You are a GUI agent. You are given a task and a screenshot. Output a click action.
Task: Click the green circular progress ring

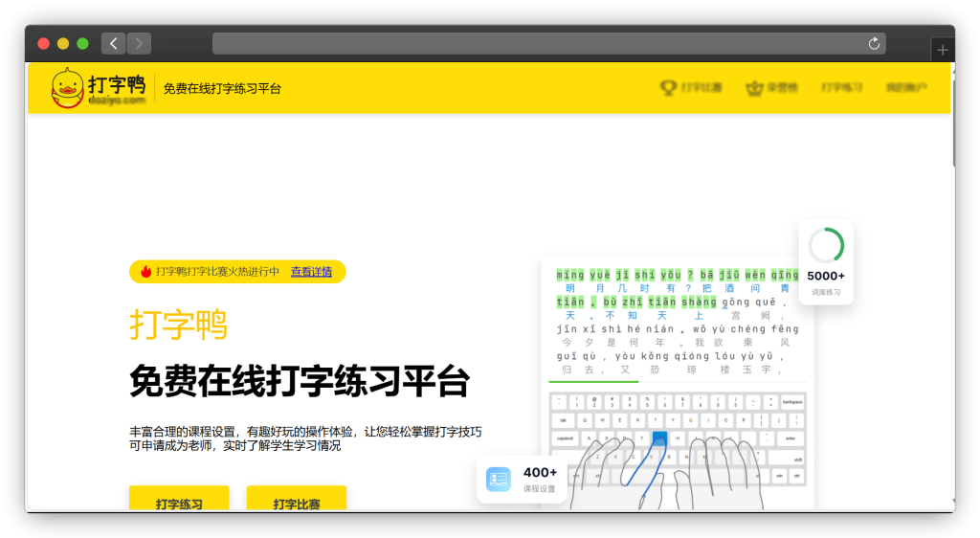pyautogui.click(x=826, y=245)
